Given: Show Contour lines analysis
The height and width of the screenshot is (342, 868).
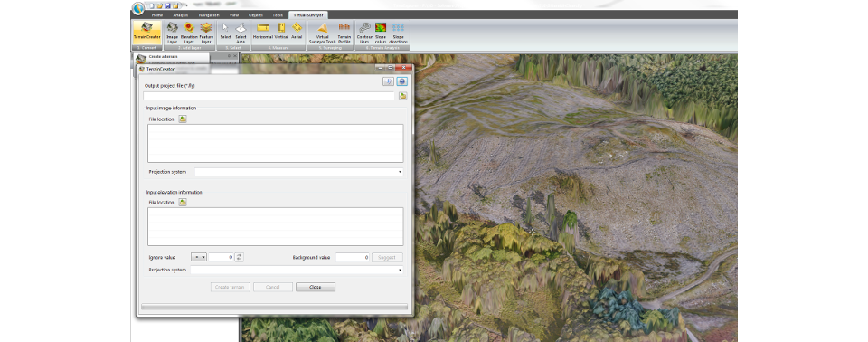Looking at the screenshot, I should coord(364,33).
